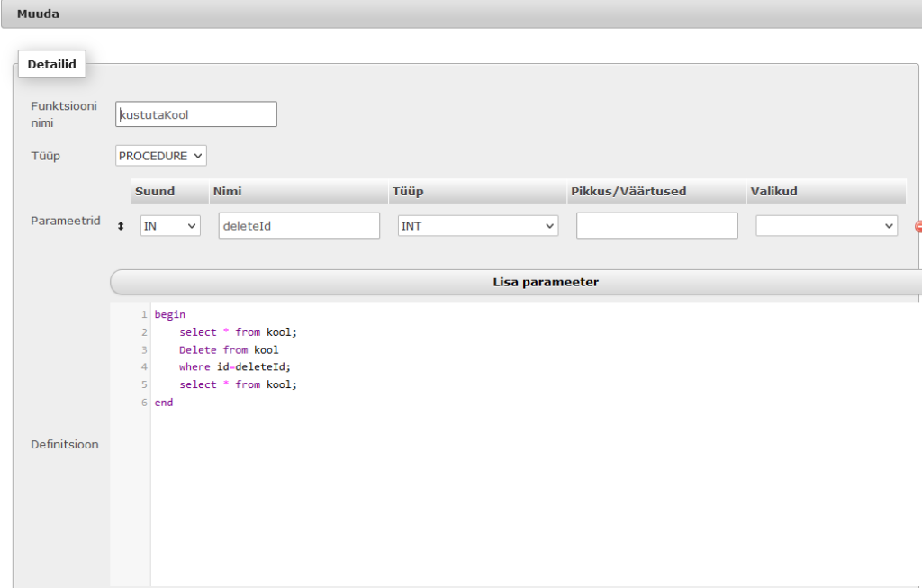Focus the Pikkus/Väärtused input field
The image size is (922, 588).
pos(657,226)
